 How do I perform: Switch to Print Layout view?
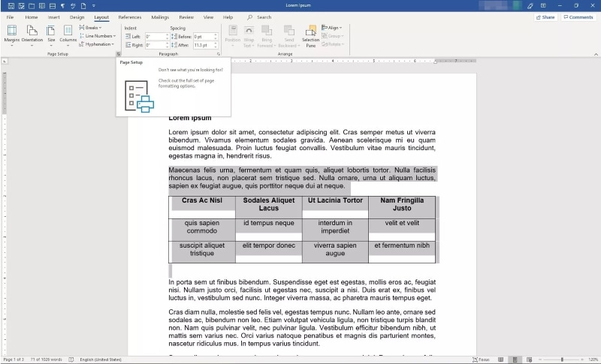(515, 359)
